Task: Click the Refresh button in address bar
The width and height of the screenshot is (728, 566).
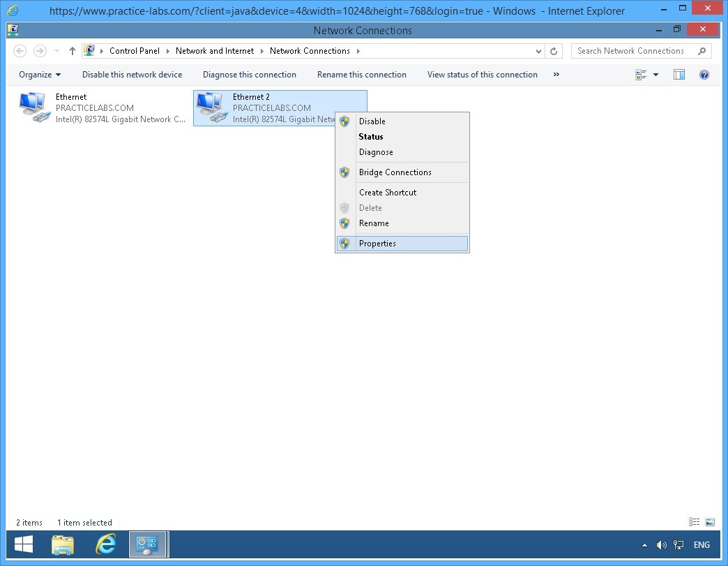Action: 554,51
